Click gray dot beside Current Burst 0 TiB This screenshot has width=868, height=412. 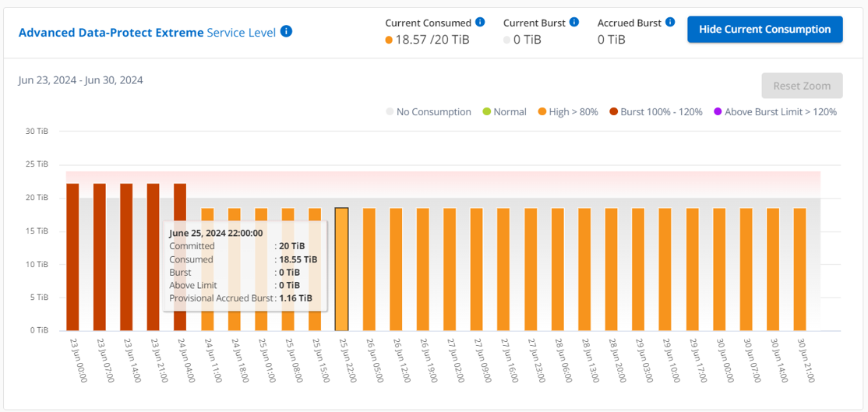tap(506, 40)
